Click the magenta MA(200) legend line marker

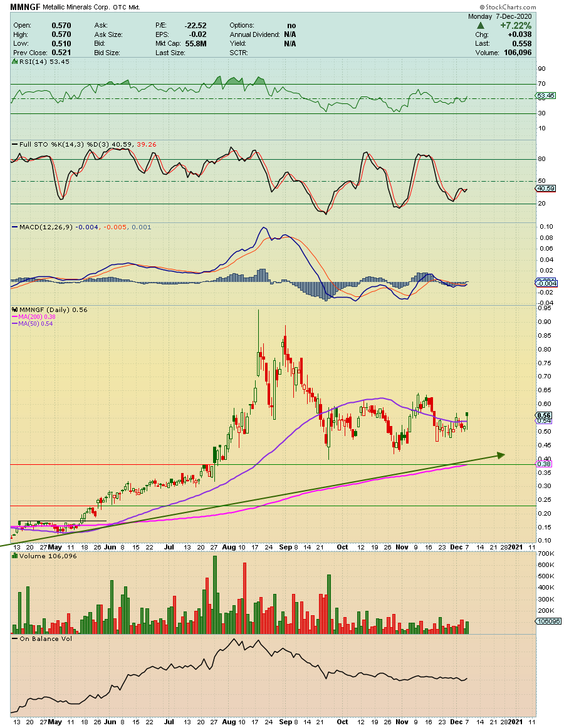pos(15,316)
